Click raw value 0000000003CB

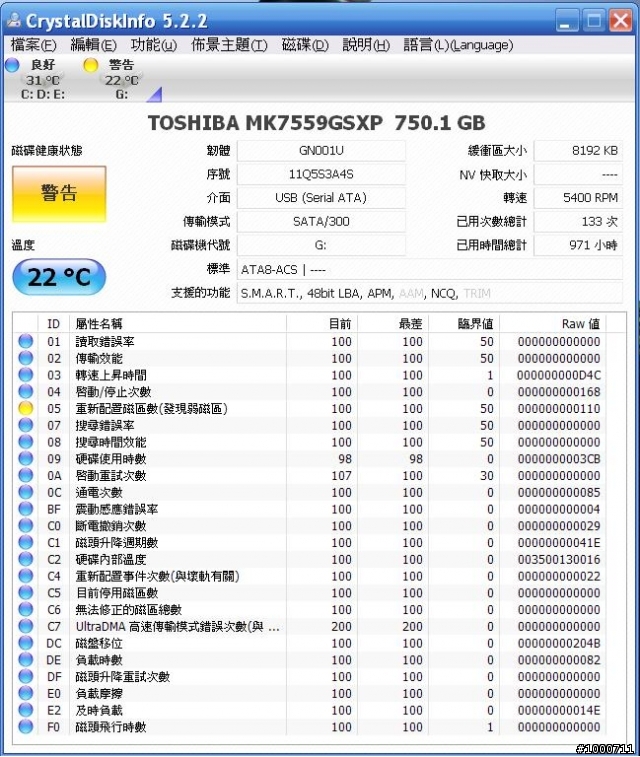tap(559, 459)
